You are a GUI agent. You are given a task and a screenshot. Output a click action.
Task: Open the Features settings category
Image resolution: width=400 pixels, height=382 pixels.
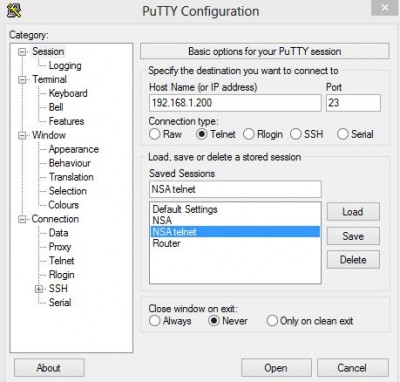tap(66, 121)
